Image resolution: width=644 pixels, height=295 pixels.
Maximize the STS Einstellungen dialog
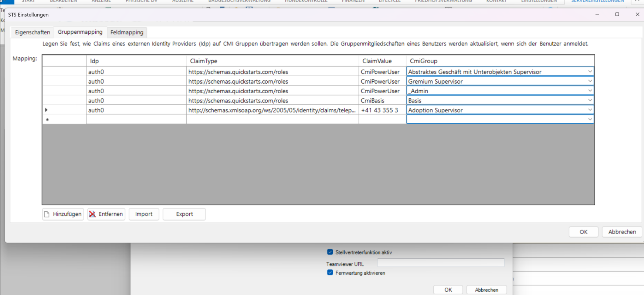[617, 14]
